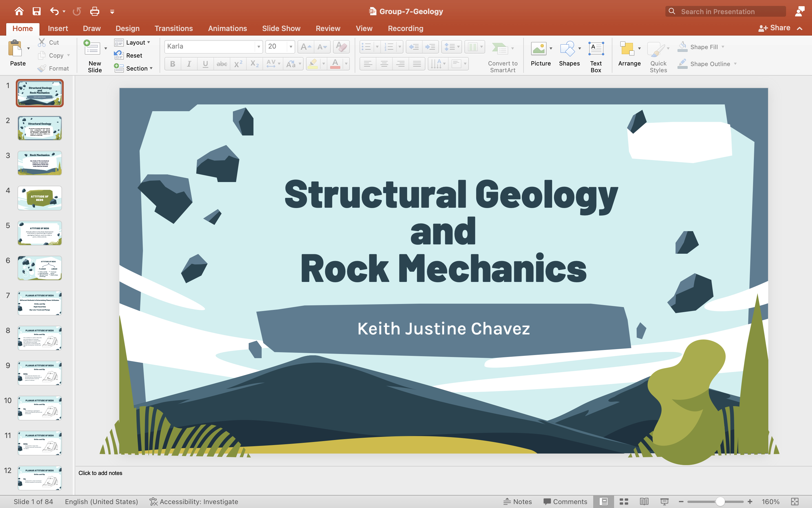Open the Comments pane
Screen dimensions: 812x508
pos(565,501)
